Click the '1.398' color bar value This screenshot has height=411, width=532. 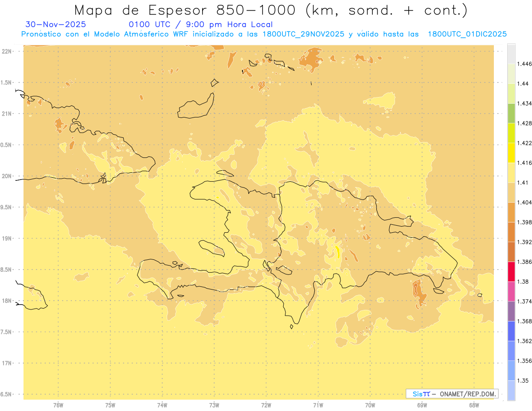tap(524, 222)
